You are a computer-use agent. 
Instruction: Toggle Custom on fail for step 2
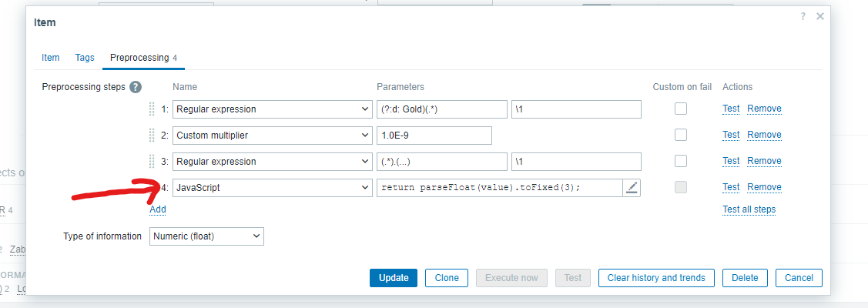681,136
